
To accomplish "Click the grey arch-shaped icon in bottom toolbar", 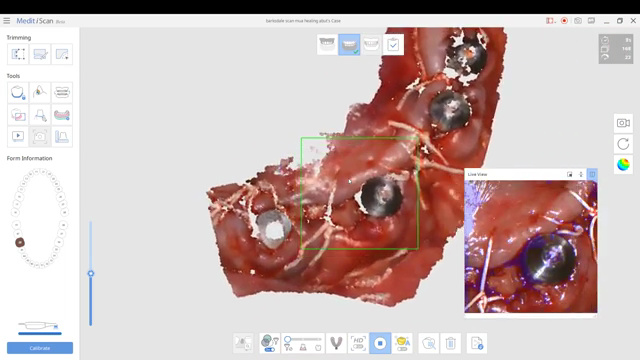I will tap(336, 343).
